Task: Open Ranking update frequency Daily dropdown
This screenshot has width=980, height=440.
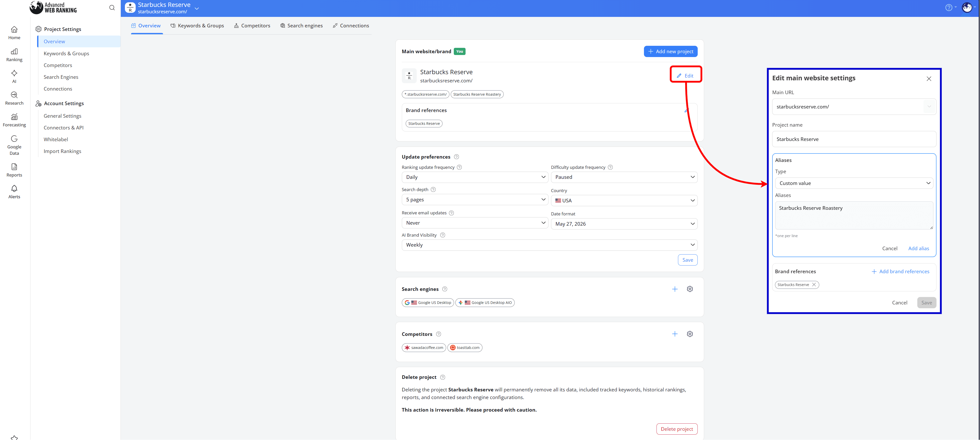Action: tap(475, 177)
